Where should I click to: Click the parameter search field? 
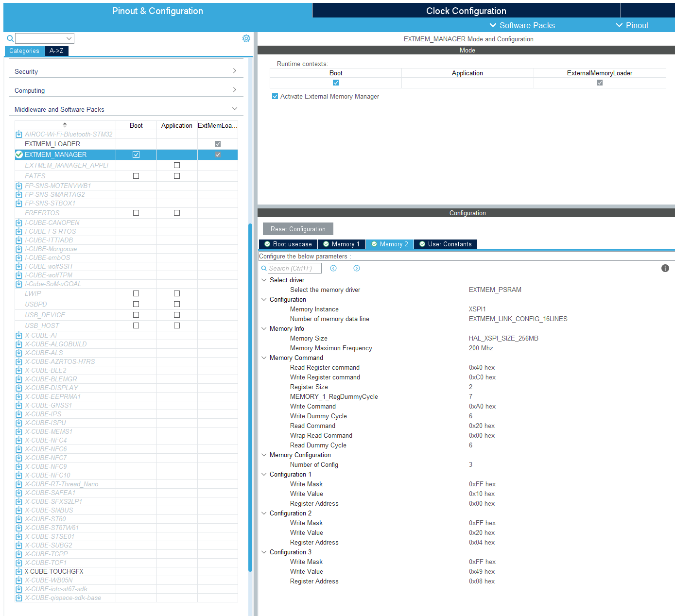pos(294,268)
